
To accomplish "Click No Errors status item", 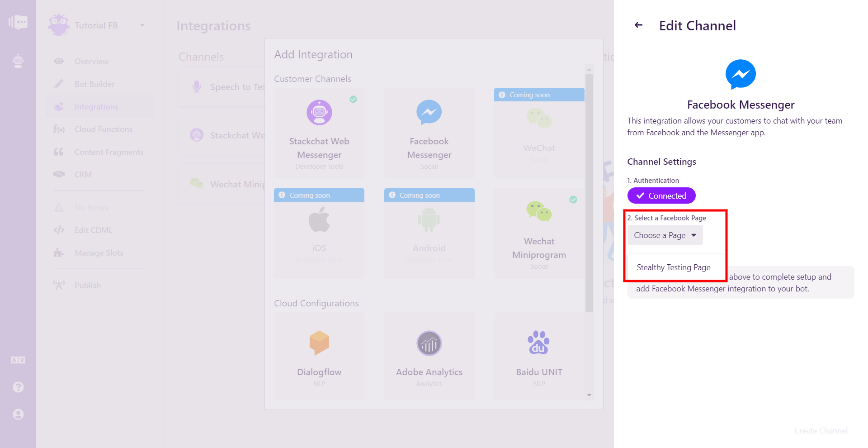I will [99, 208].
